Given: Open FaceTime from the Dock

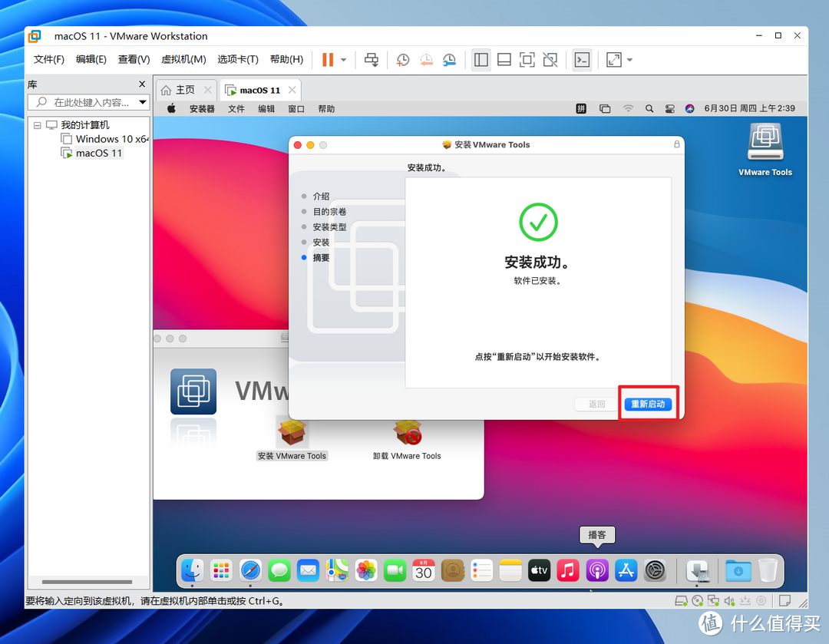Looking at the screenshot, I should 395,571.
